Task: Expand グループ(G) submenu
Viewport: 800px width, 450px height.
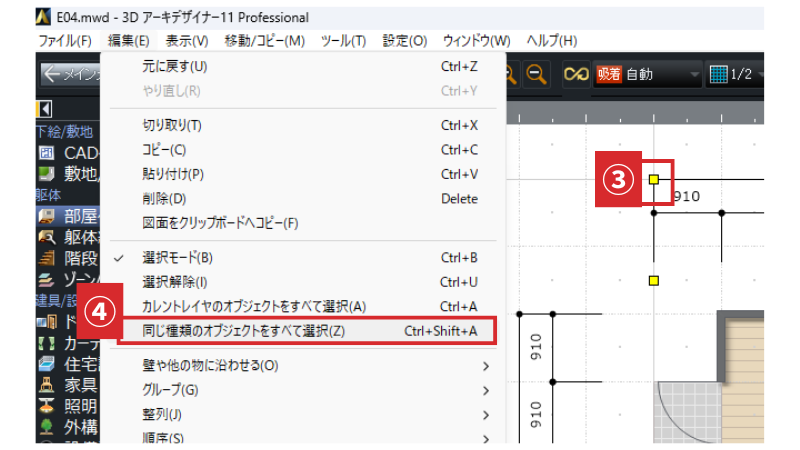Action: [x=303, y=390]
